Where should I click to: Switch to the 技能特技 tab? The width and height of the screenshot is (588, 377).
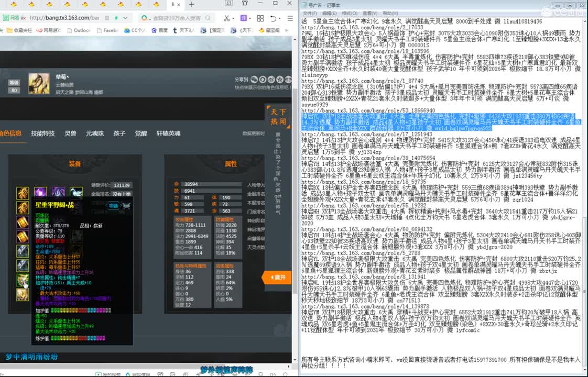pyautogui.click(x=43, y=134)
